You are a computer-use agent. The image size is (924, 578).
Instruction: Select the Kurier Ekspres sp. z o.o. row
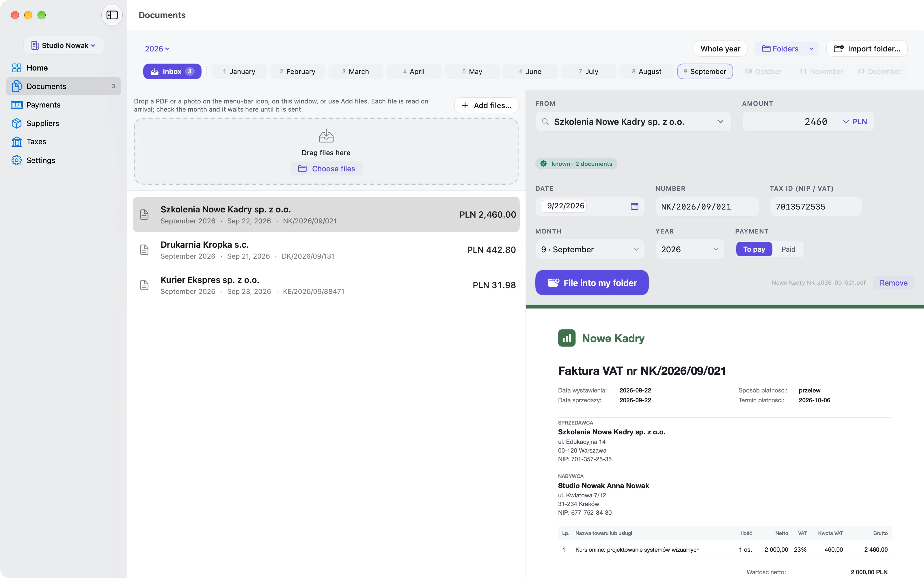point(326,285)
